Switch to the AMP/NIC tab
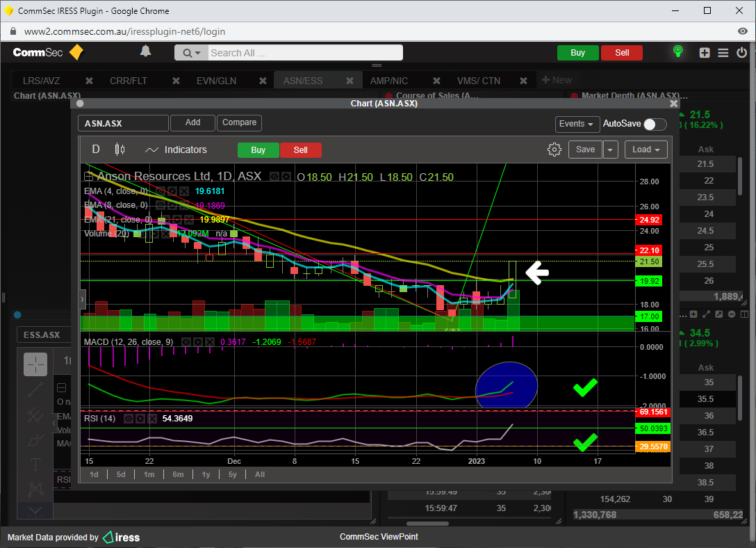 389,81
